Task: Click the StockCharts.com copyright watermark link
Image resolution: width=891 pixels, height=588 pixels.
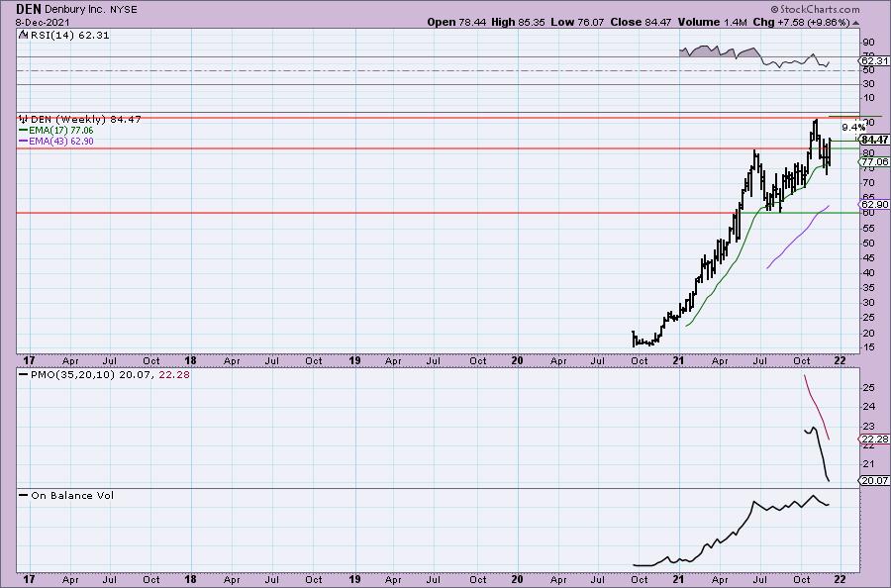Action: coord(815,9)
